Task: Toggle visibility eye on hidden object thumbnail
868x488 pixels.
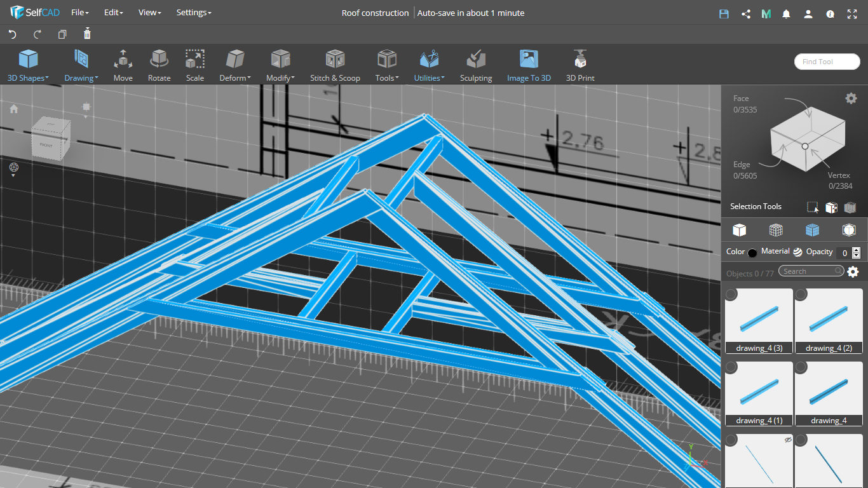Action: [788, 440]
